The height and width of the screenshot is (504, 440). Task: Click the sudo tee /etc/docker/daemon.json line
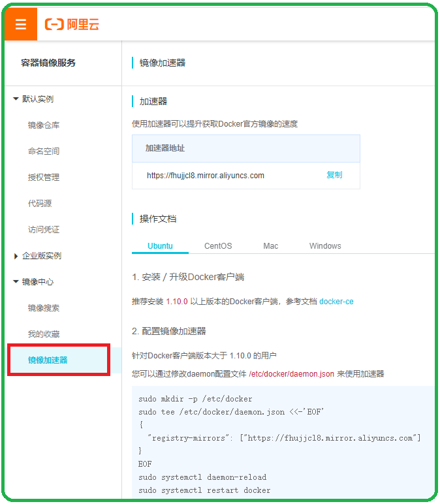point(230,412)
